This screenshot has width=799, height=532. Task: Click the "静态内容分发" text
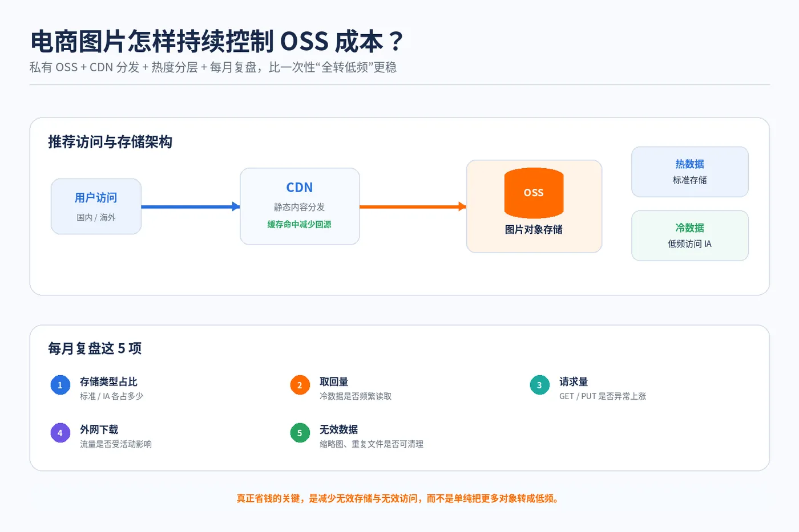300,207
